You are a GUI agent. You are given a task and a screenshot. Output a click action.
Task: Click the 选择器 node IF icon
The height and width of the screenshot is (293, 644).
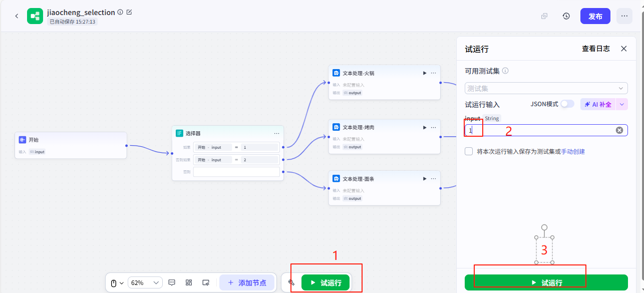179,133
